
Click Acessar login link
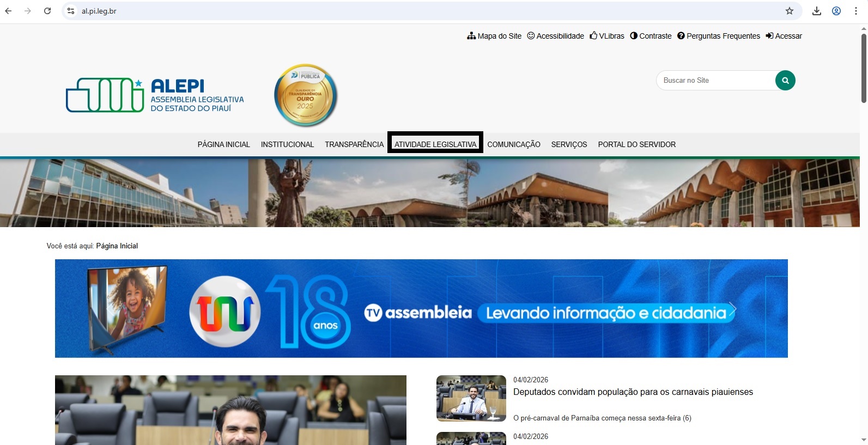click(784, 36)
